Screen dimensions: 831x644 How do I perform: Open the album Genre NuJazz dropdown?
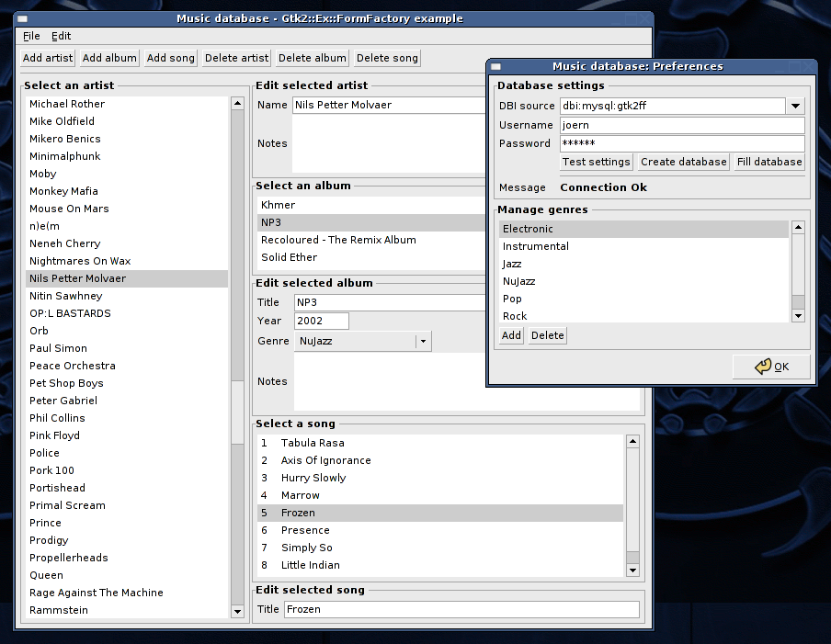[x=363, y=341]
